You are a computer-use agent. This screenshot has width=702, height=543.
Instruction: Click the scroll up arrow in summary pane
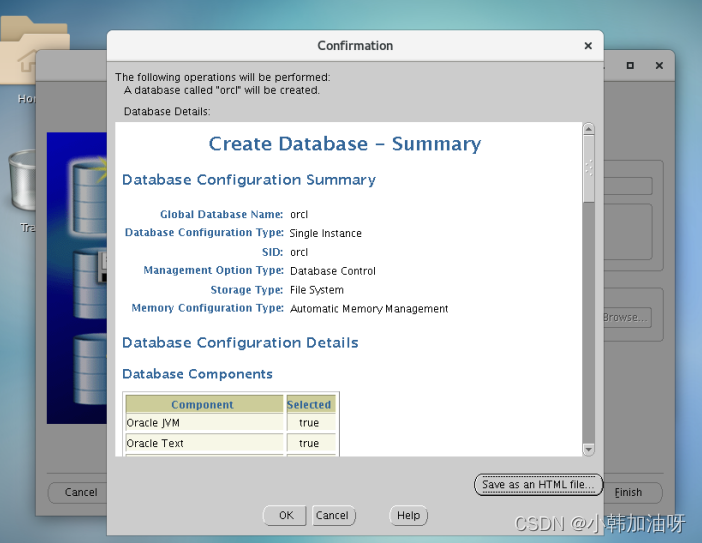click(589, 129)
